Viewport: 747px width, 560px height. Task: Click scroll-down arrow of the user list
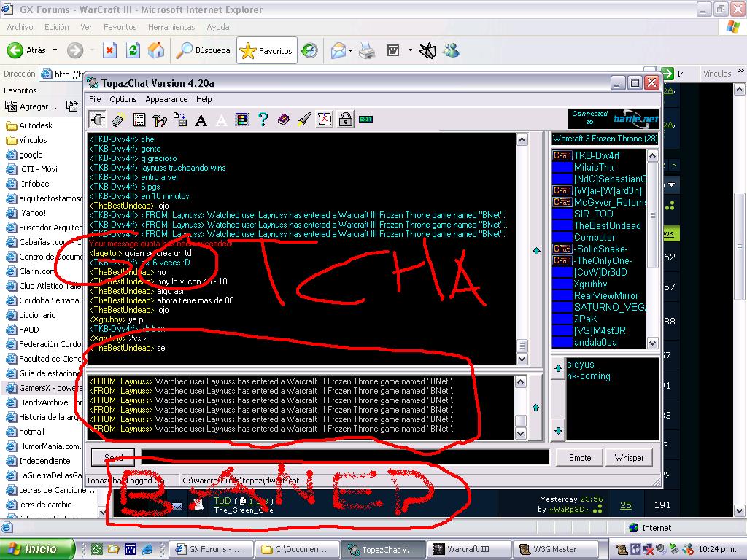653,343
